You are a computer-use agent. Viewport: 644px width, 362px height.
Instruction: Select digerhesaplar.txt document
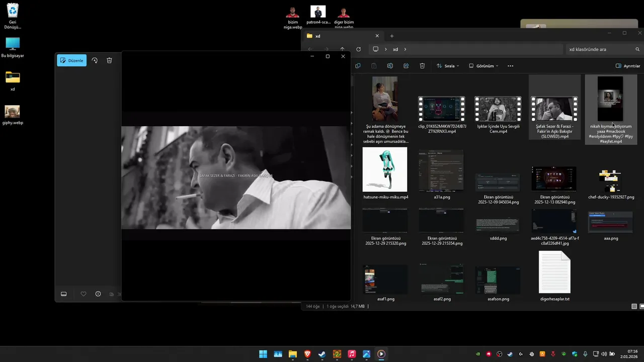point(554,276)
